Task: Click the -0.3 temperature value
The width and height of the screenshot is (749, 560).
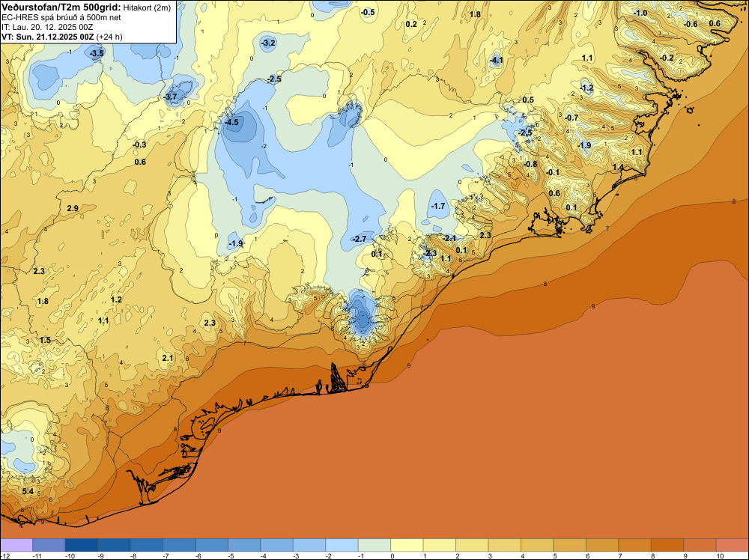Action: (x=139, y=144)
